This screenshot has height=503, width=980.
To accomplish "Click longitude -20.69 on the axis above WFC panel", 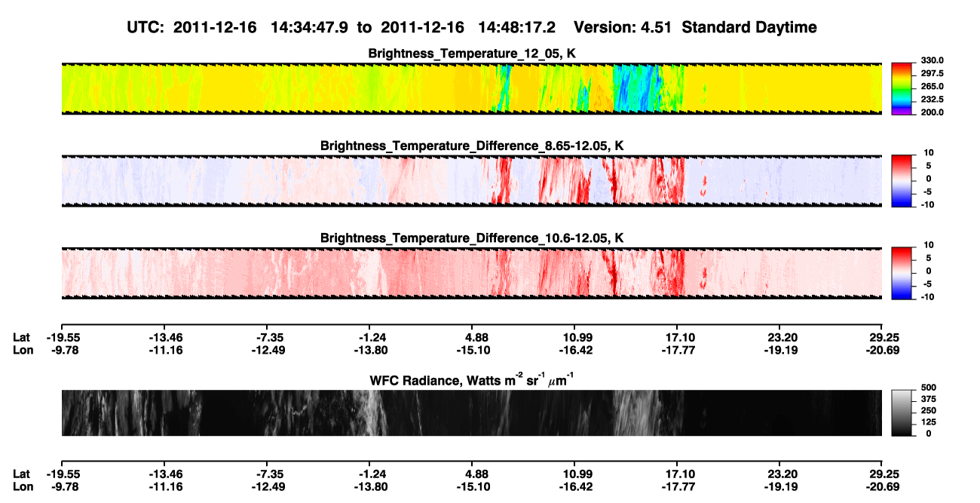I will (x=882, y=350).
